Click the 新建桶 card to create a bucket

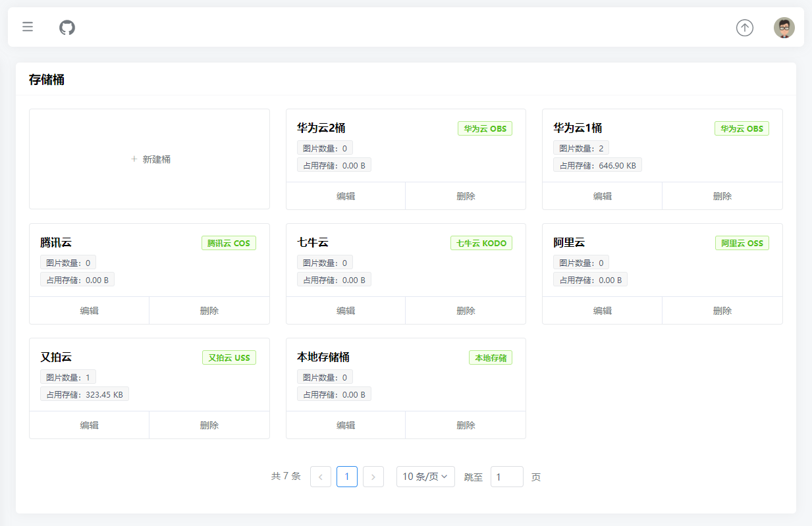point(149,159)
